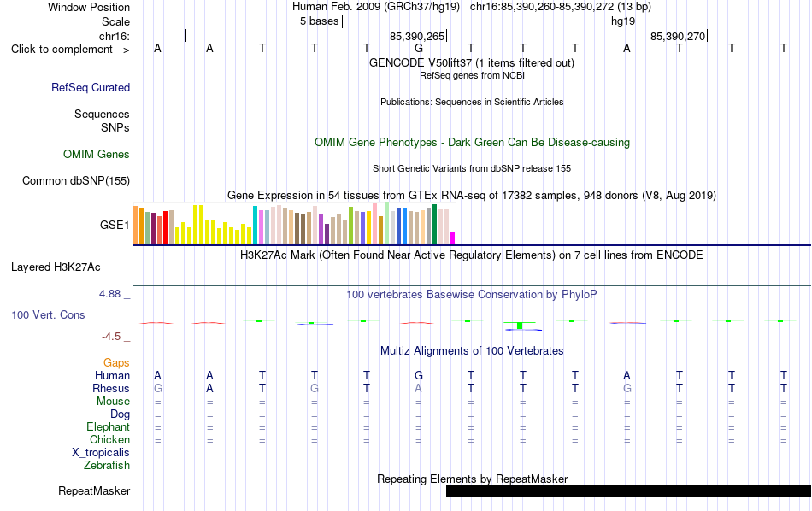Image resolution: width=812 pixels, height=511 pixels.
Task: Click the bright red GTEx expression bar
Action: tap(166, 227)
